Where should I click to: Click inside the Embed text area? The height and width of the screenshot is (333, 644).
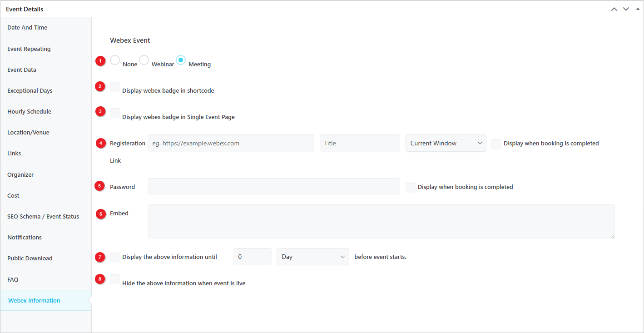(381, 221)
